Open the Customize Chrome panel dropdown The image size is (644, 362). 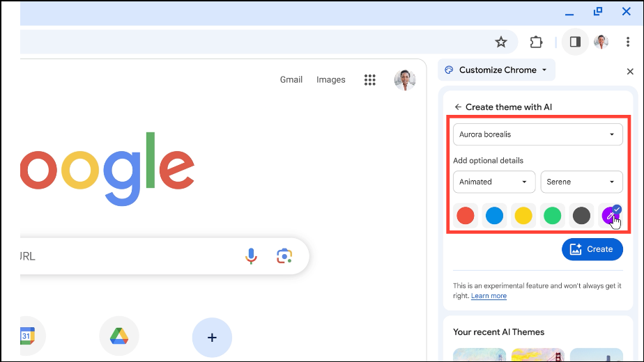coord(496,70)
